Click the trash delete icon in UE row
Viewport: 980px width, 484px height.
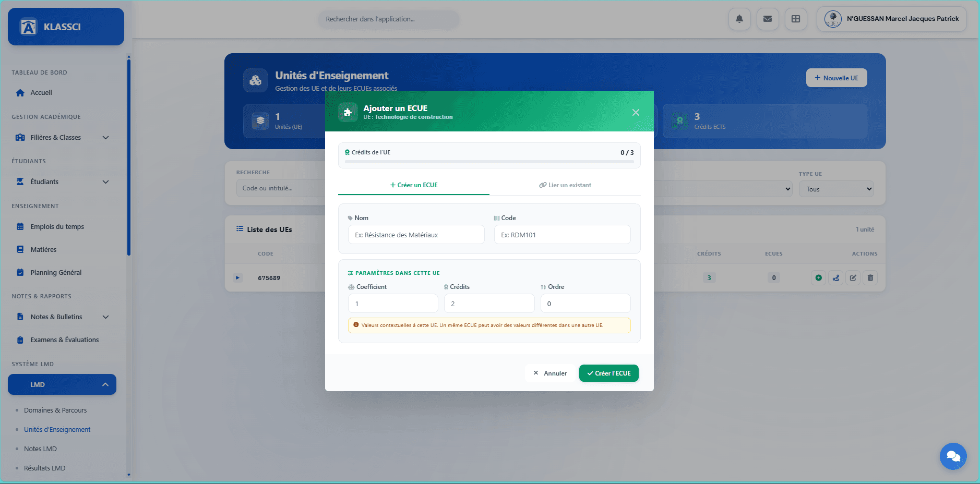pos(870,278)
